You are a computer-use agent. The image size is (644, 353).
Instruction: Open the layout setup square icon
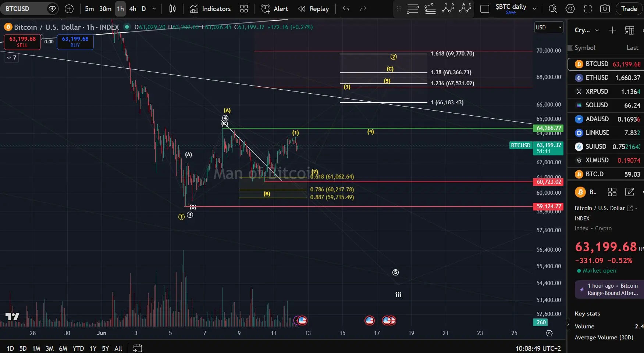(485, 9)
